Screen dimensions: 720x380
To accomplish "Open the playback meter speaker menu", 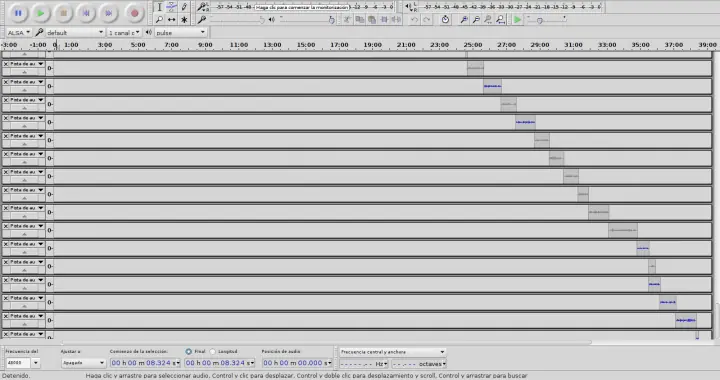I will point(411,7).
